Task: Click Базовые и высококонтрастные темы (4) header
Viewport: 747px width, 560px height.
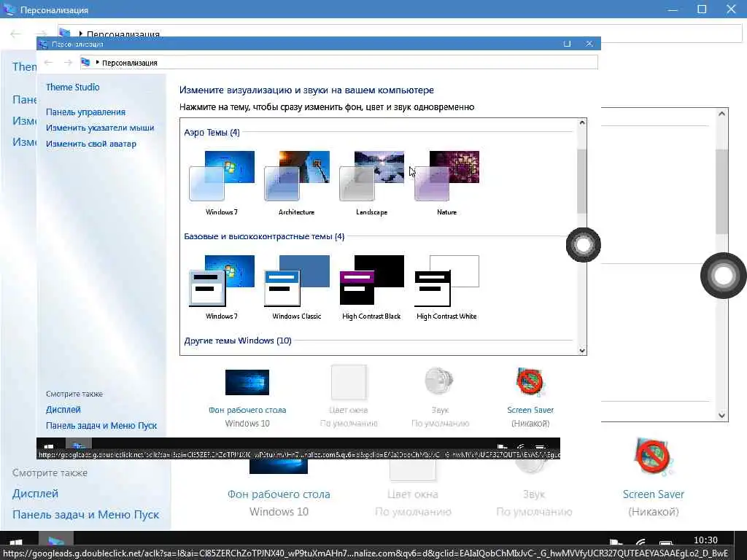Action: (264, 236)
